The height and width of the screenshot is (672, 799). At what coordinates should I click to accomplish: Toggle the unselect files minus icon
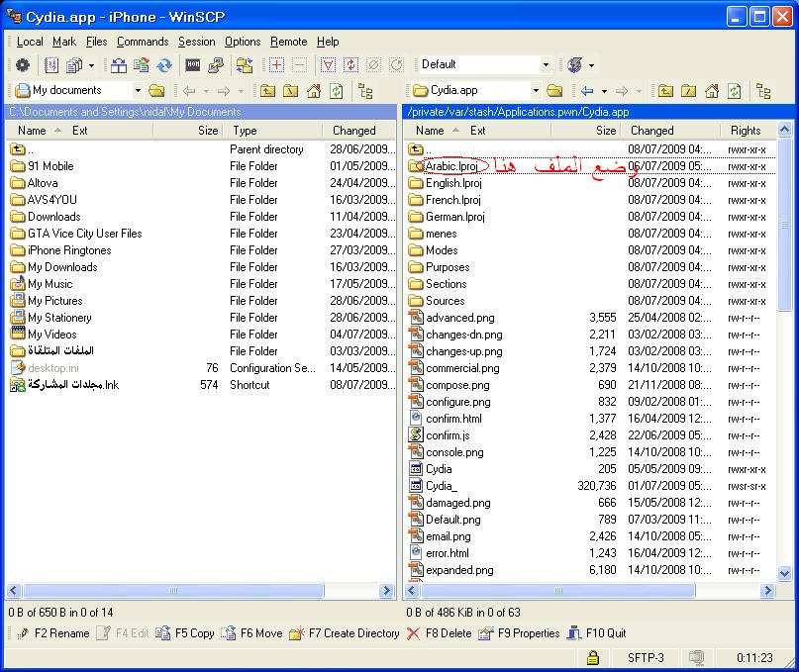pyautogui.click(x=299, y=65)
